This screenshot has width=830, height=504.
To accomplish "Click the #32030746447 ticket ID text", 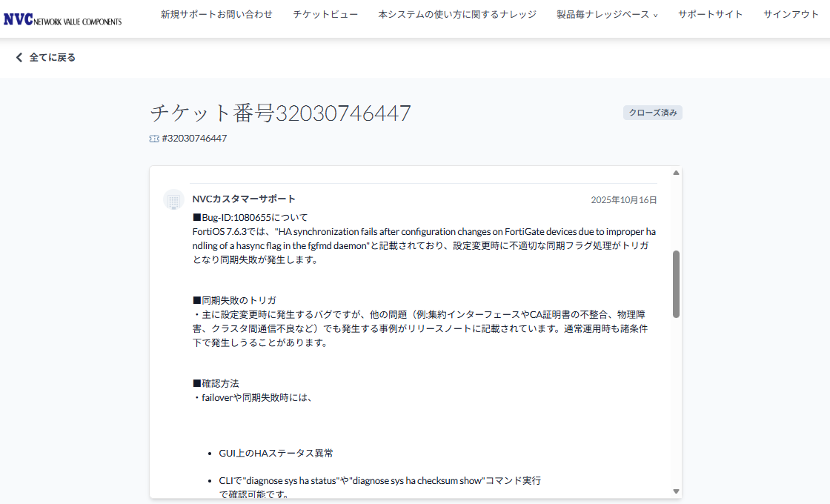I will 194,139.
